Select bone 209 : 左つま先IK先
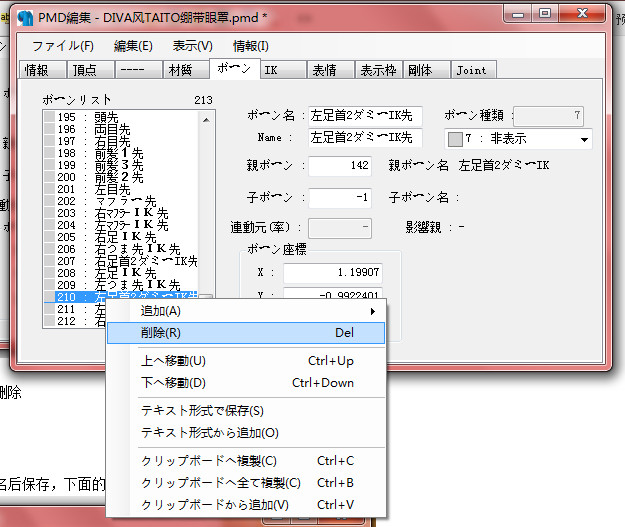The height and width of the screenshot is (527, 625). pyautogui.click(x=122, y=285)
